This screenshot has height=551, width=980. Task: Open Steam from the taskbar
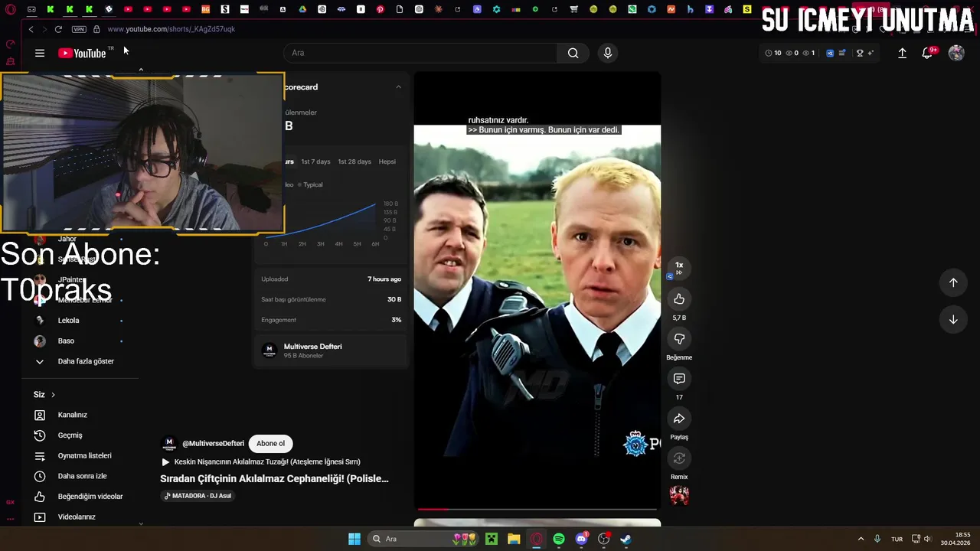click(626, 539)
